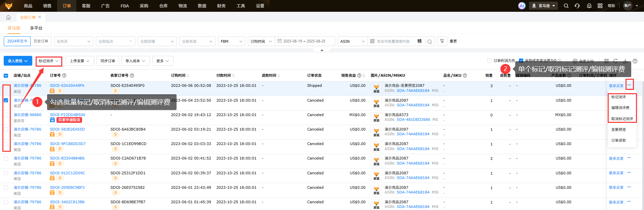This screenshot has width=644, height=210.
Task: Click the date range field 2025-08-19 ~ 2025-08-25
Action: click(x=304, y=41)
